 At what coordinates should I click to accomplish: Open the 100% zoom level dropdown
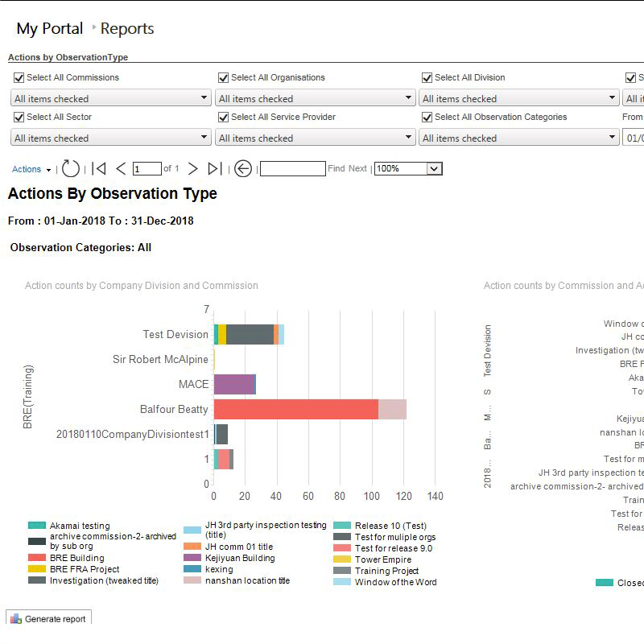[x=435, y=169]
